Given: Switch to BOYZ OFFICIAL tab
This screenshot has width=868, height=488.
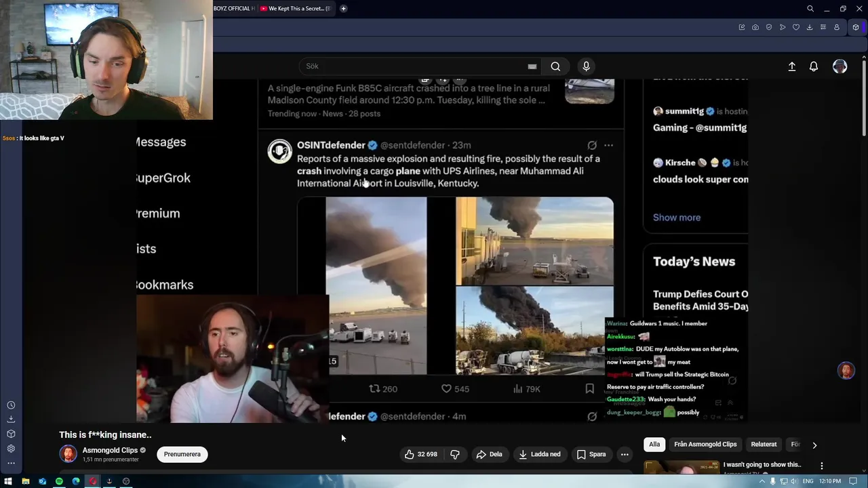Looking at the screenshot, I should tap(235, 9).
